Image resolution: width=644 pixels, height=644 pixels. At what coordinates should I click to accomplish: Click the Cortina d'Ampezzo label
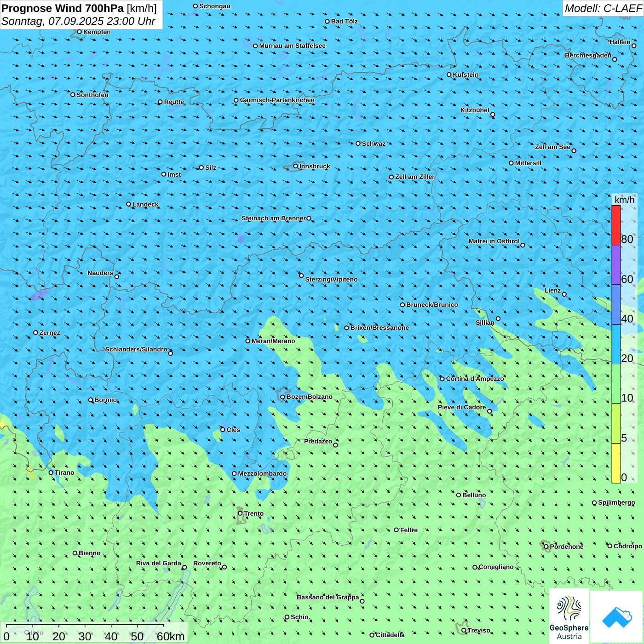click(475, 379)
